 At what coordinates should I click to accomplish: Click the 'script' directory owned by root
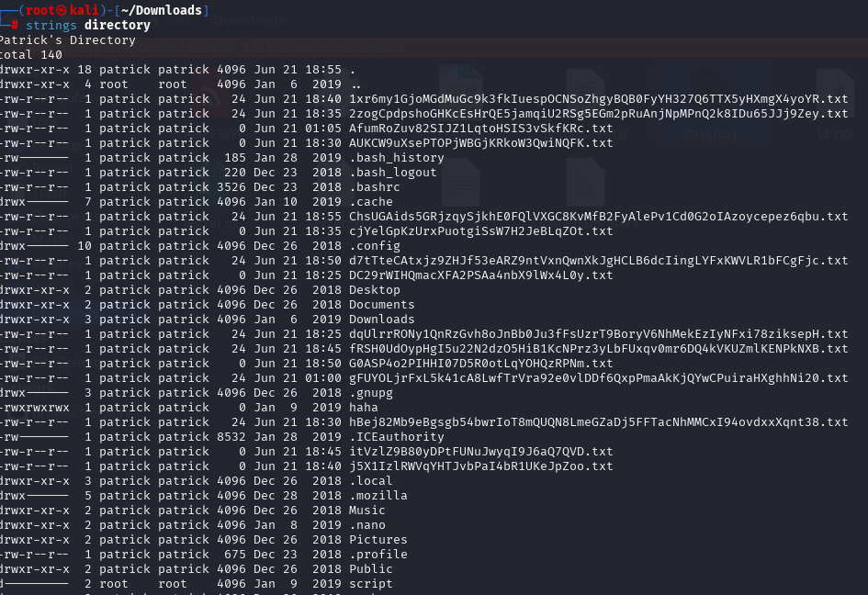coord(370,583)
